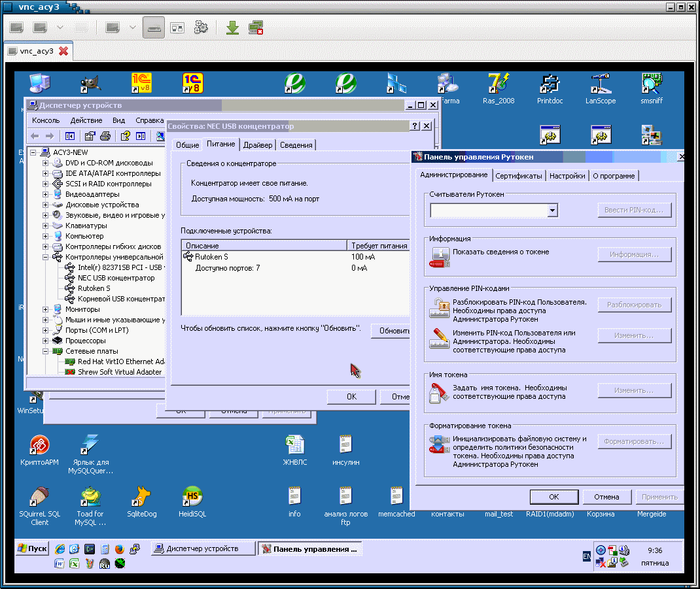Click the help question-mark icon in Device Manager toolbar
This screenshot has width=700, height=589.
(x=124, y=136)
